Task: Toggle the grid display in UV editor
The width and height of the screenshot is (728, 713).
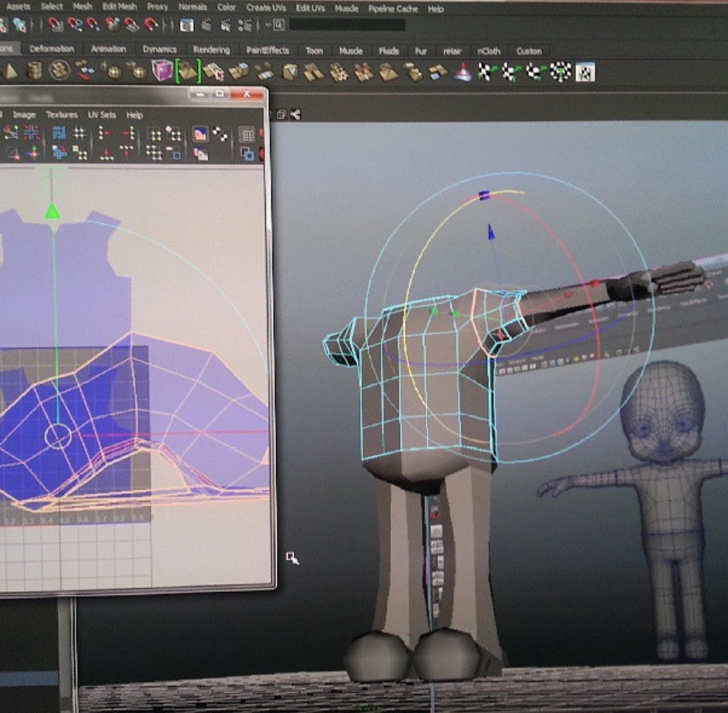Action: click(247, 135)
